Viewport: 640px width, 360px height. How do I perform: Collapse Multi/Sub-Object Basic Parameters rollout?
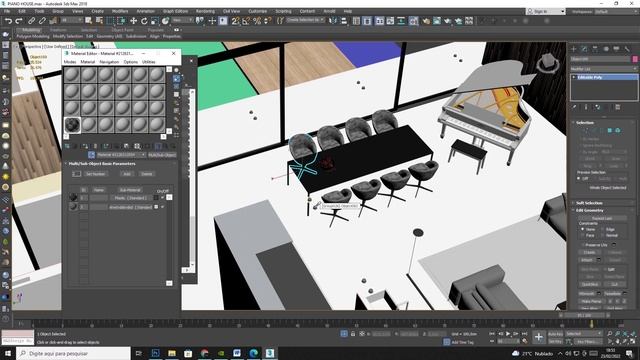tap(120, 164)
